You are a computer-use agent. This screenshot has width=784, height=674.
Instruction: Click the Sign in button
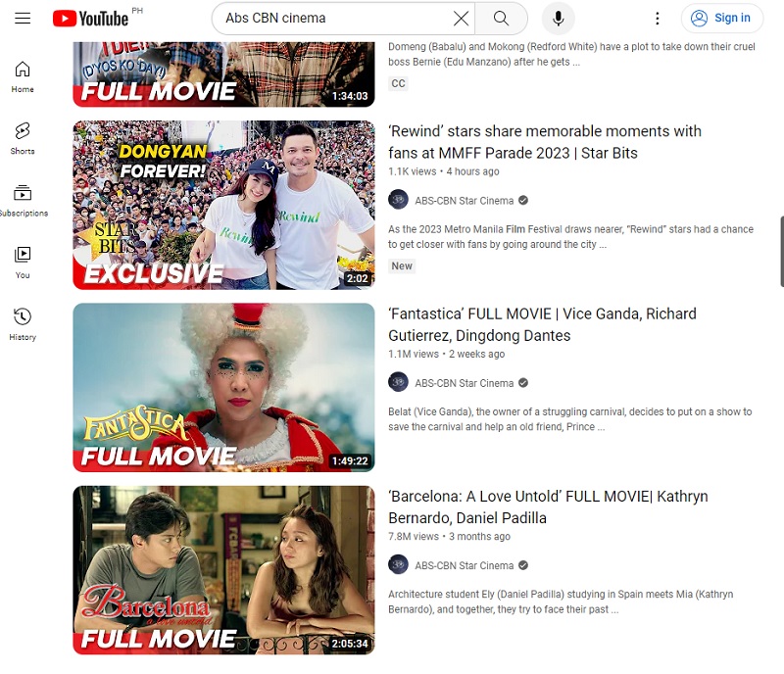pos(721,19)
